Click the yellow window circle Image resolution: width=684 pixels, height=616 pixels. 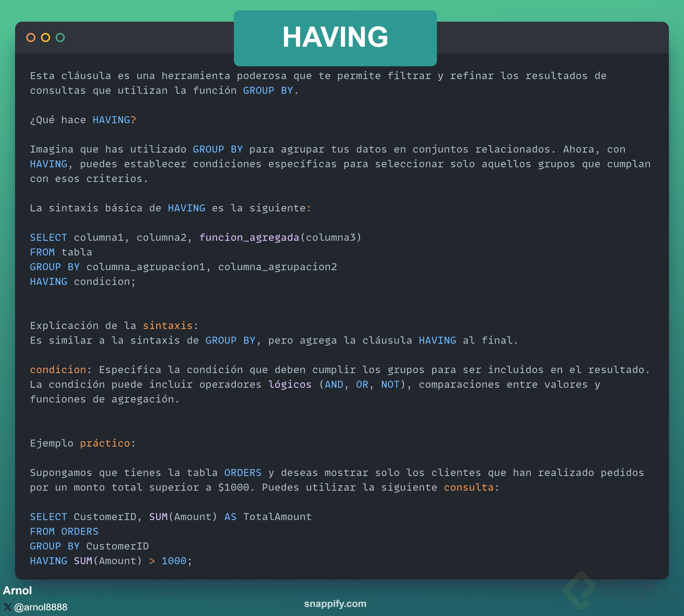coord(45,38)
